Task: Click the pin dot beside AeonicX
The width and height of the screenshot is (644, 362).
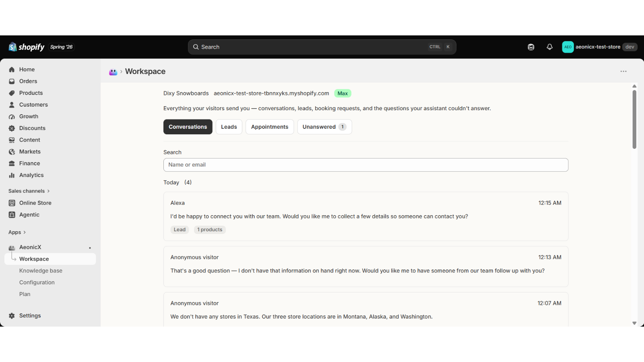Action: click(x=90, y=248)
